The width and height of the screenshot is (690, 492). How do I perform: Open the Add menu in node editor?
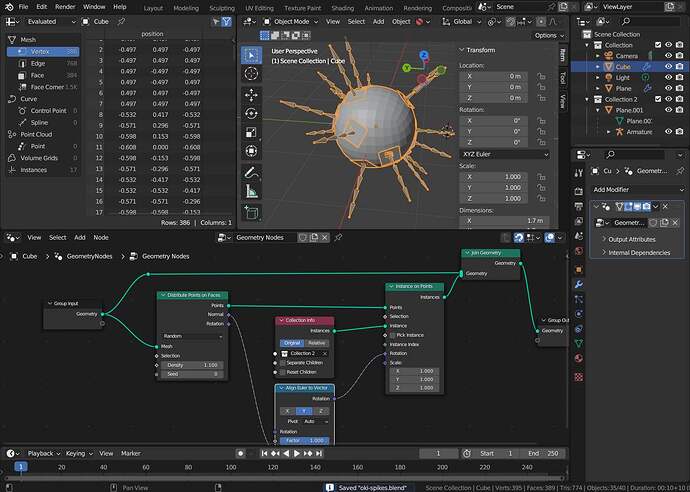(80, 238)
